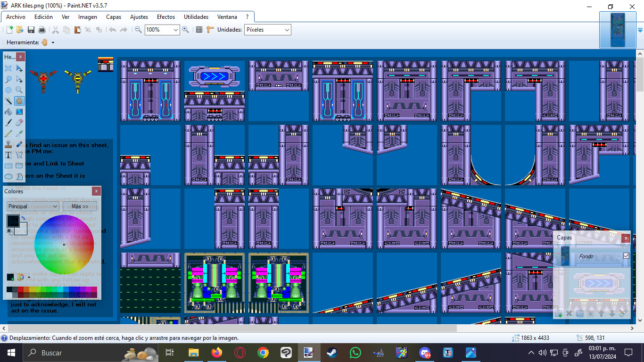
Task: Open the Imagen menu
Action: coord(88,16)
